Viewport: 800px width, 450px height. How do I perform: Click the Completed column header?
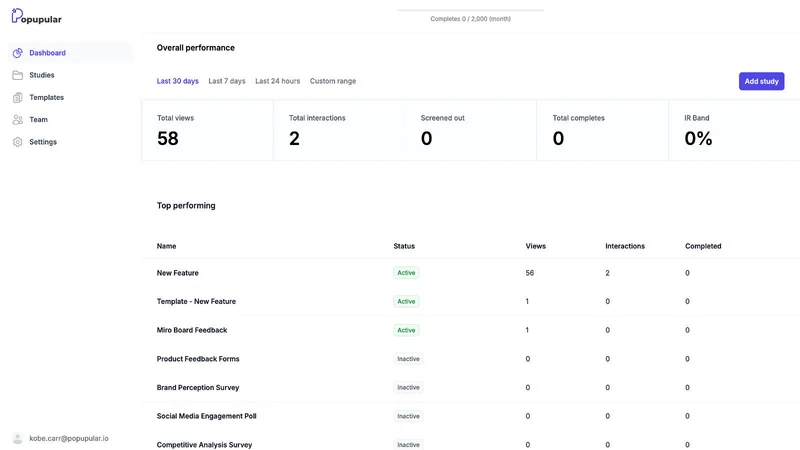pyautogui.click(x=703, y=246)
